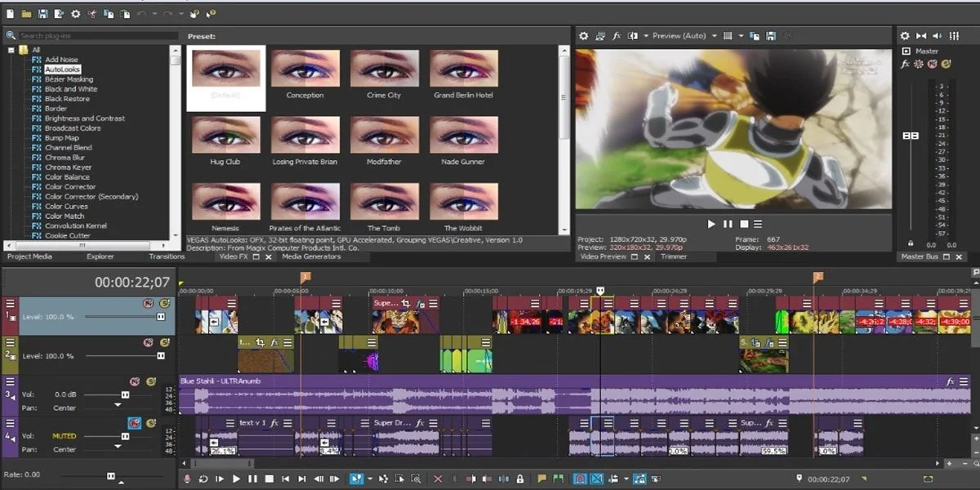Click the track 3 Vol slider handle
Viewport: 980px width, 490px height.
pyautogui.click(x=125, y=394)
